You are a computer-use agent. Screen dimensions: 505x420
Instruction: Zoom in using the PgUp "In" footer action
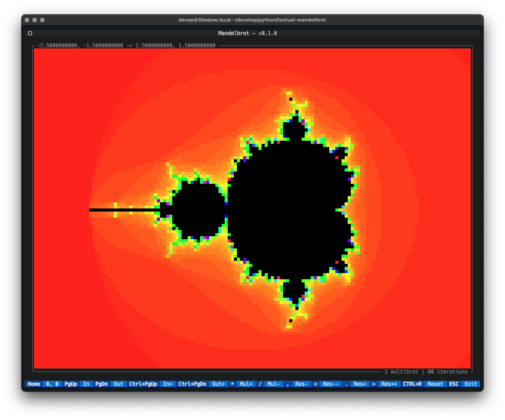tap(86, 384)
